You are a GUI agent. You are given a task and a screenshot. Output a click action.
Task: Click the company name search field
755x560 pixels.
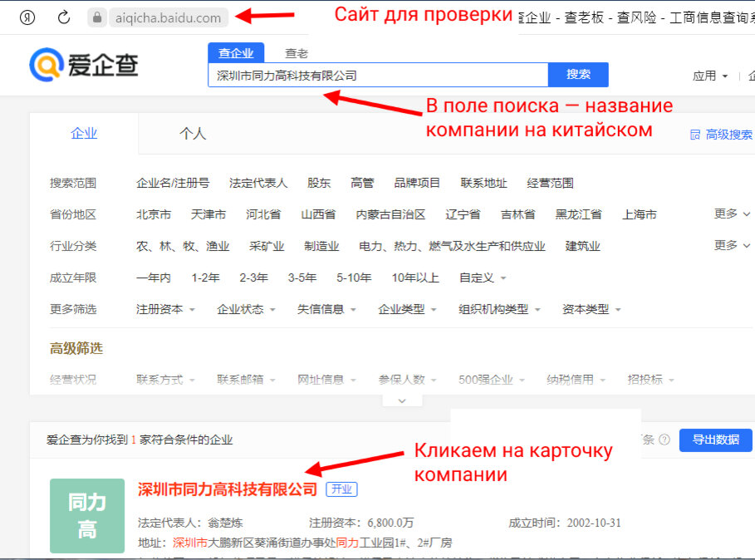tap(378, 75)
